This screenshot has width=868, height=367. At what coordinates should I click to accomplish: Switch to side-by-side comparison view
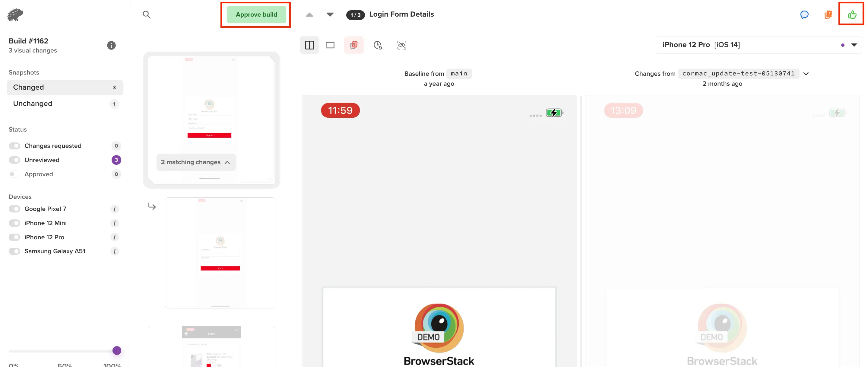point(309,45)
